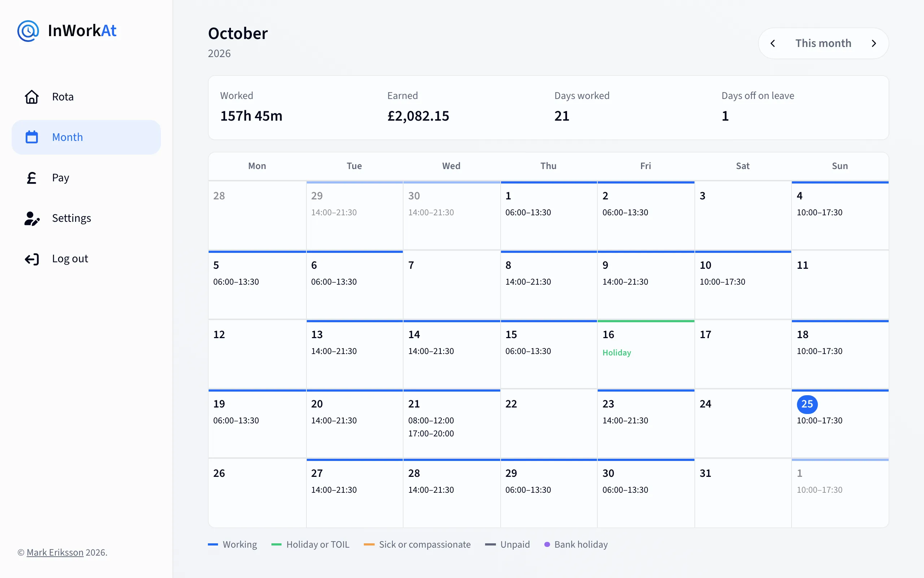Select Saturday 31 in the calendar
Screen dimensions: 924x578
tap(743, 493)
